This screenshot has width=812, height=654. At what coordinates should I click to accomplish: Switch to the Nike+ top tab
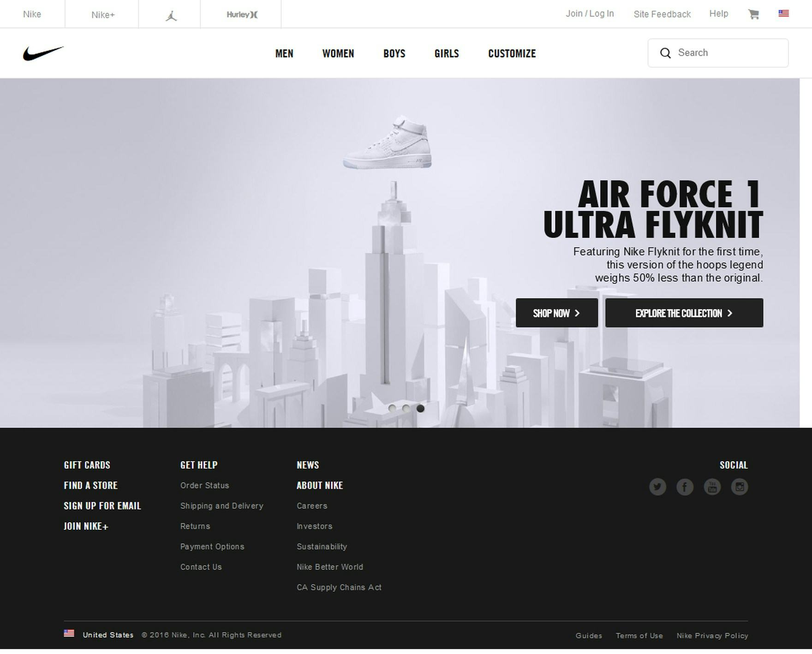[x=103, y=15]
